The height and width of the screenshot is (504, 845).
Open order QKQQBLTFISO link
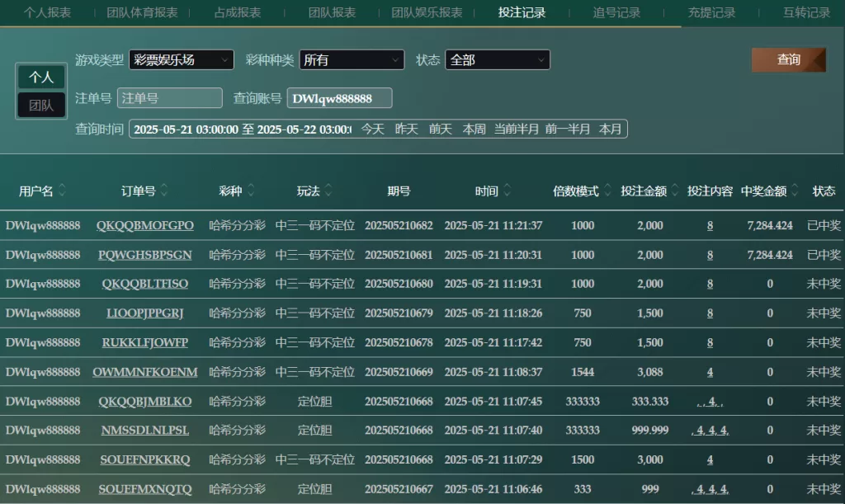(145, 284)
